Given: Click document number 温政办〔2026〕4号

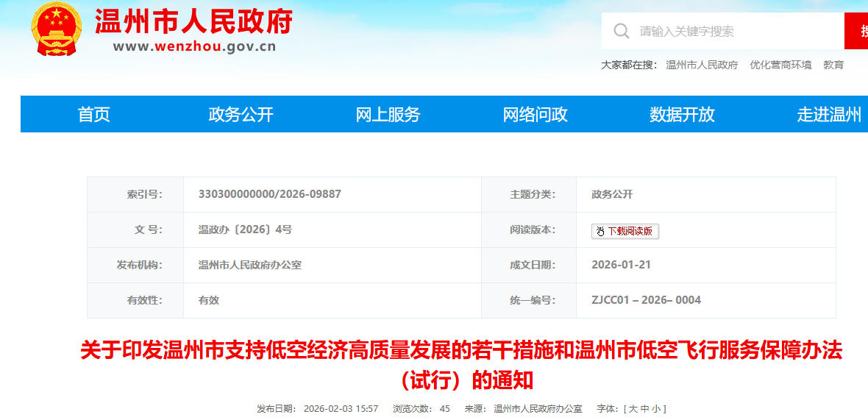Looking at the screenshot, I should coord(245,229).
